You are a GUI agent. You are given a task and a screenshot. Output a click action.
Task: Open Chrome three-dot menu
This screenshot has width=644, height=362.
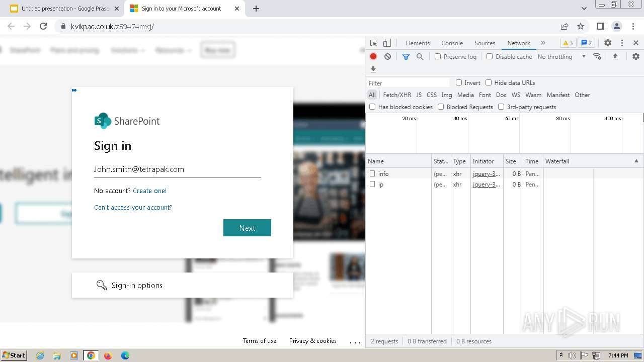(x=632, y=26)
